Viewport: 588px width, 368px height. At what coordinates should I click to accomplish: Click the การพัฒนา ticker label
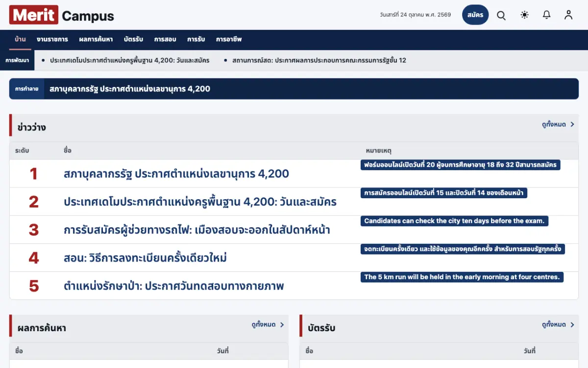point(17,60)
